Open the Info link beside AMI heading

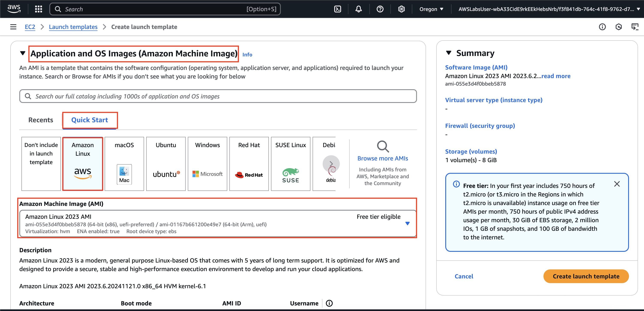click(x=247, y=54)
